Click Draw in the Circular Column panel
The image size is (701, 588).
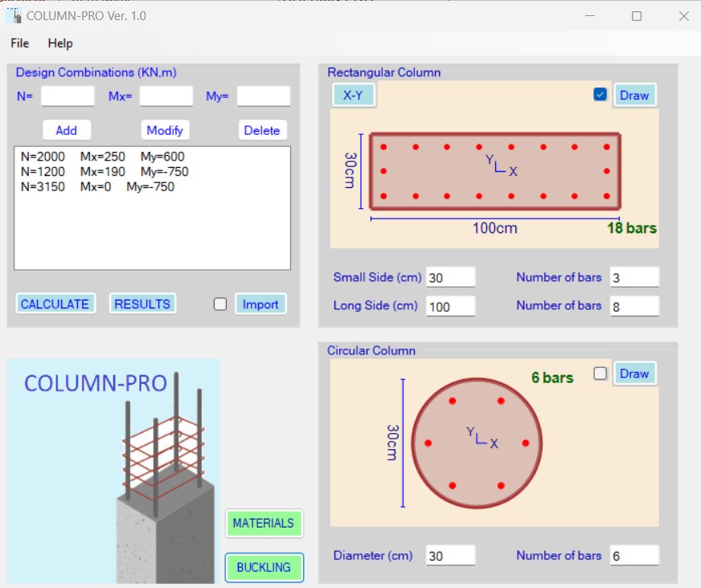(634, 374)
